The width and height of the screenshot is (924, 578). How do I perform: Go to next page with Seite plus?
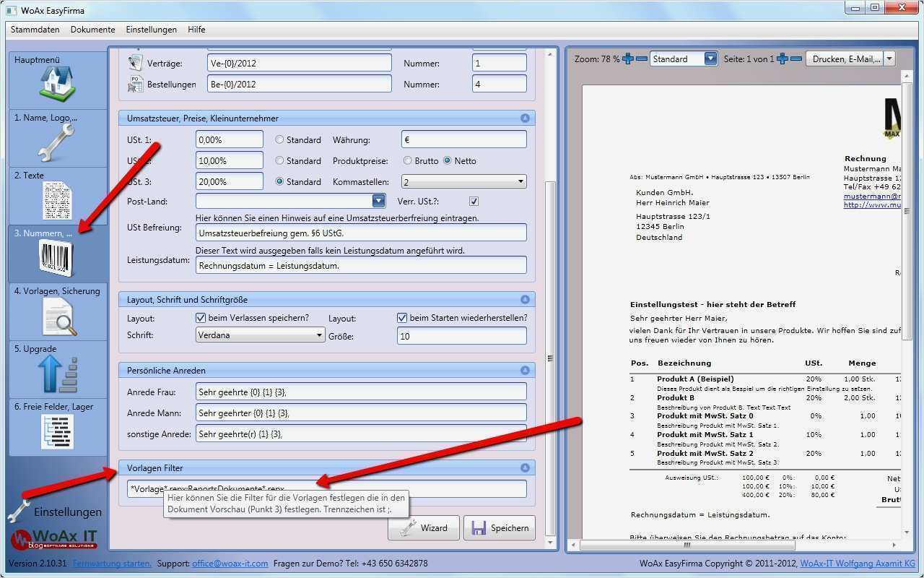(782, 59)
